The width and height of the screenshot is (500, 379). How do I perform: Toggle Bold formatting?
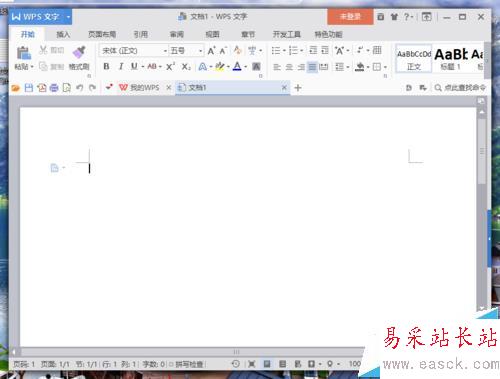point(106,66)
